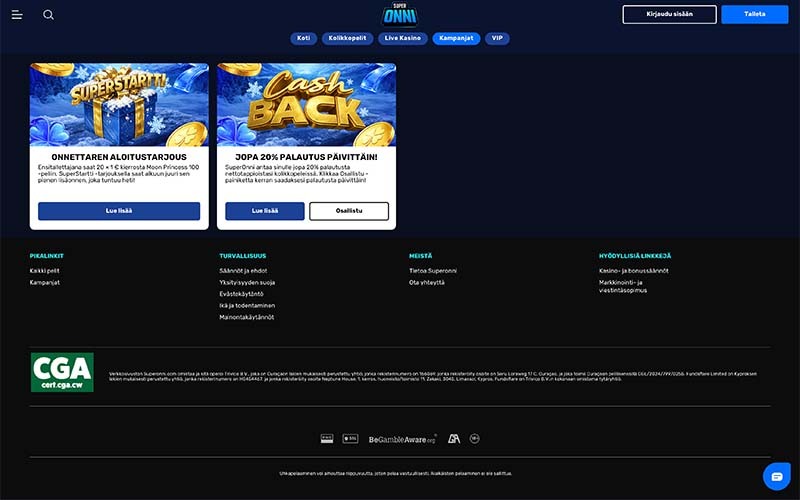Click the JOPA 20% PALAUTUS PÄIVITTÄIN! heading
This screenshot has width=800, height=500.
[306, 157]
